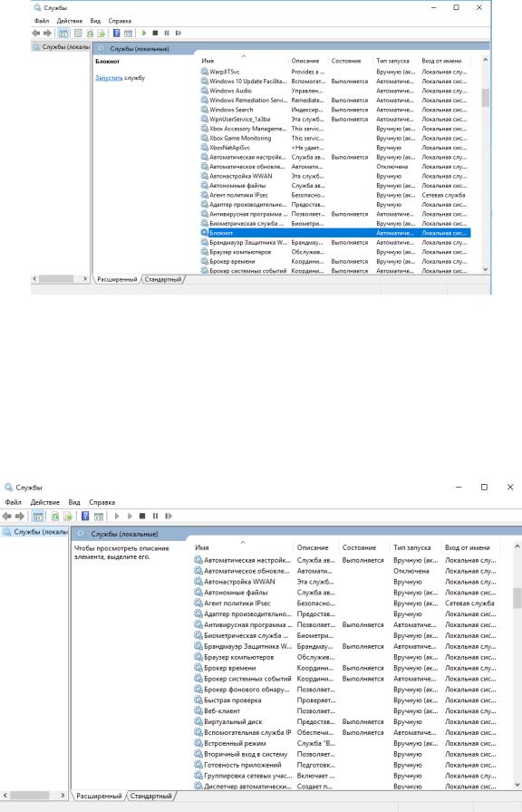Open Вид menu in upper Services window

coord(95,21)
